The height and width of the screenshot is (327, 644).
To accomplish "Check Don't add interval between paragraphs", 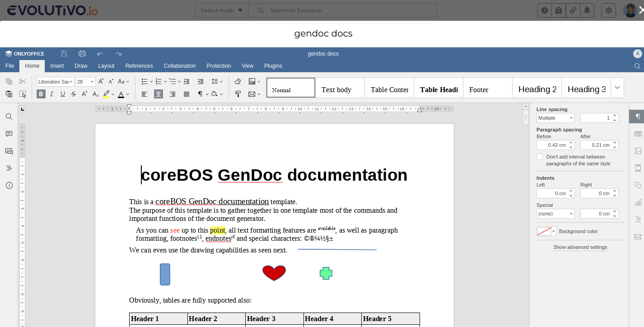I will coord(540,157).
